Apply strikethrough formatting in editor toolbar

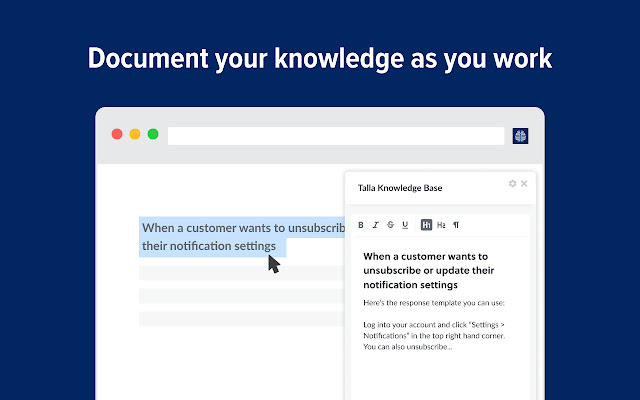[x=390, y=225]
